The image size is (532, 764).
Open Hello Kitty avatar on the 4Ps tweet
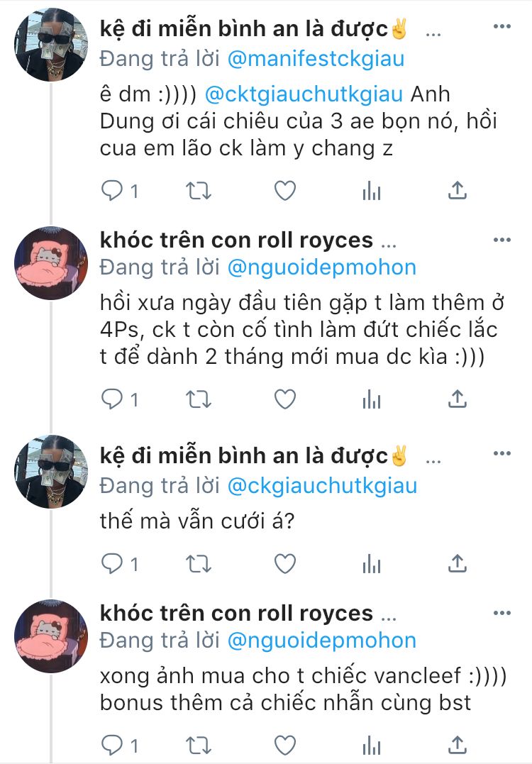51,263
